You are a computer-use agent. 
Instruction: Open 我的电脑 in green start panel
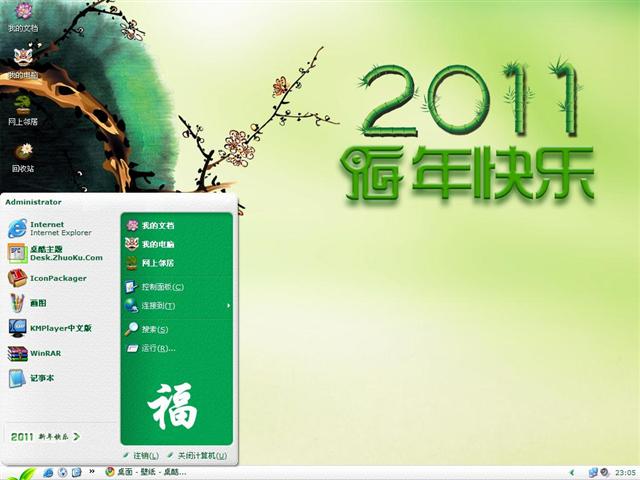[x=150, y=244]
